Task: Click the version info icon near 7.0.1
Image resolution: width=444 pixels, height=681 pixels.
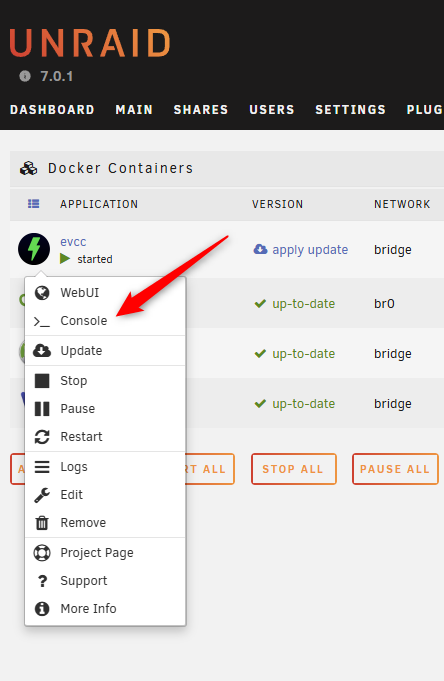Action: pos(25,76)
